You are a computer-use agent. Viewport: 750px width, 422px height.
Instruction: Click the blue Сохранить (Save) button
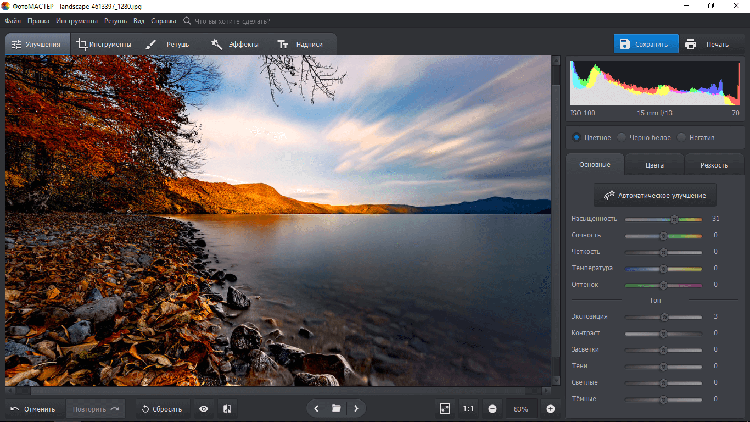646,44
